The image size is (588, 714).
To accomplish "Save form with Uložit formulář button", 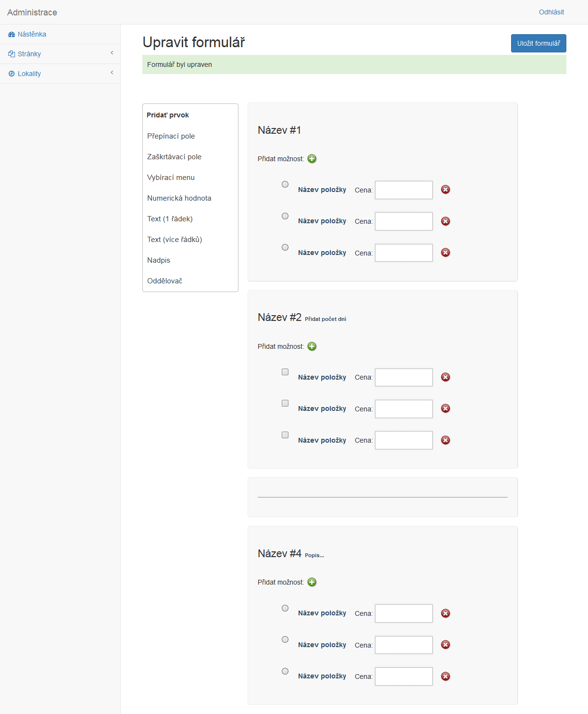I will [538, 43].
